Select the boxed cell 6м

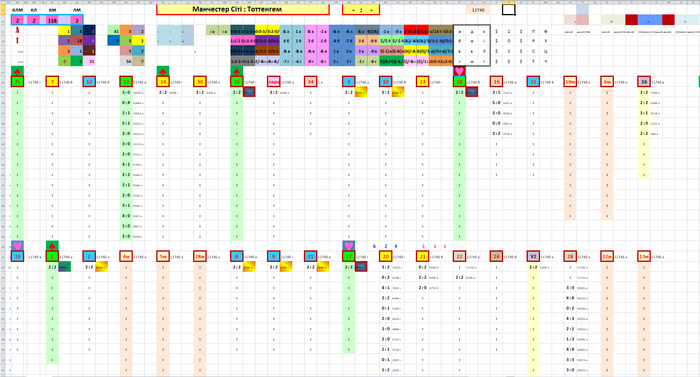(607, 82)
